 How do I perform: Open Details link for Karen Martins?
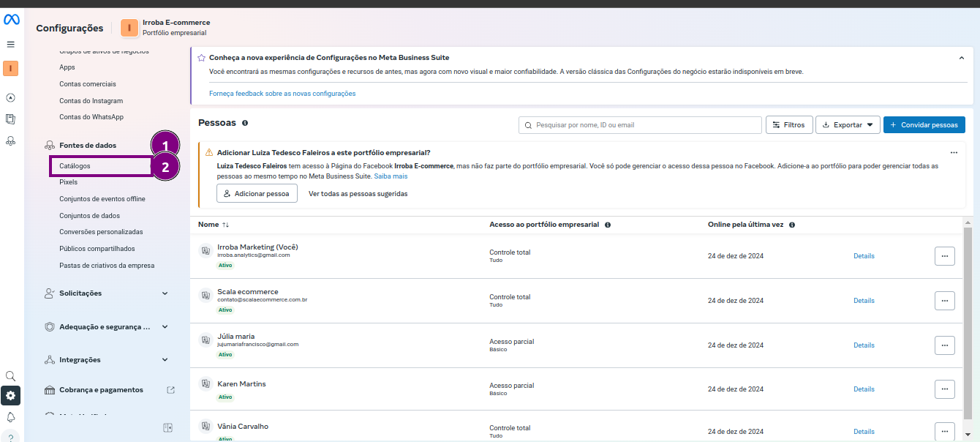coord(864,389)
